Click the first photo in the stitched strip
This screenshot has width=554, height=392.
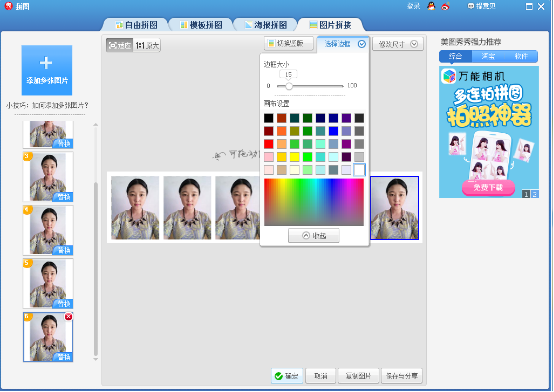point(135,208)
